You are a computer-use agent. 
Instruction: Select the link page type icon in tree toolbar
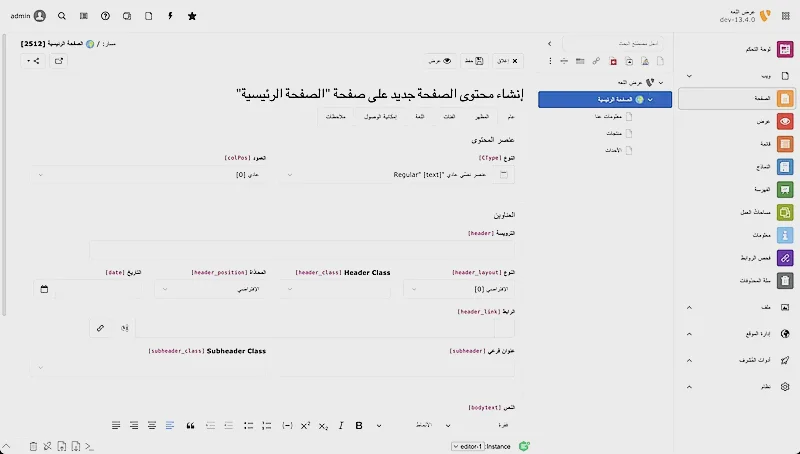point(596,61)
